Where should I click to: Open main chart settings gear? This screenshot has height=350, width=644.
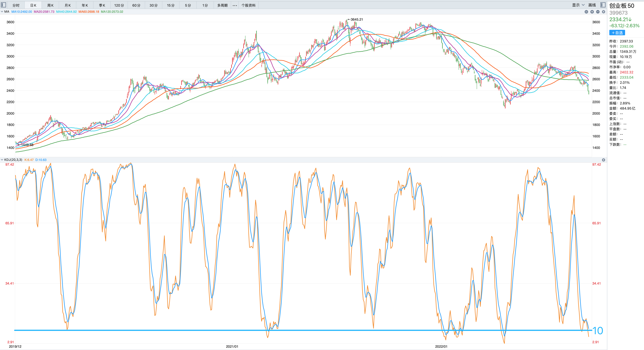pos(604,12)
